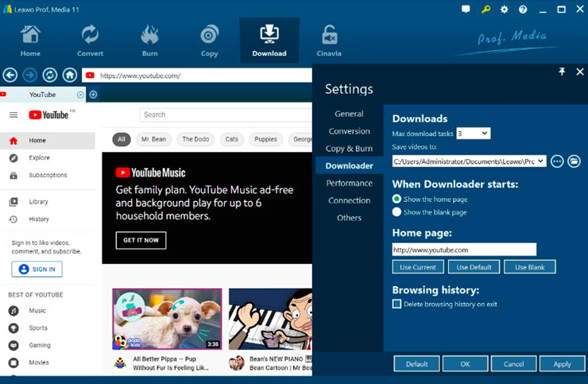The height and width of the screenshot is (384, 588).
Task: Click the Use Default button
Action: [474, 267]
